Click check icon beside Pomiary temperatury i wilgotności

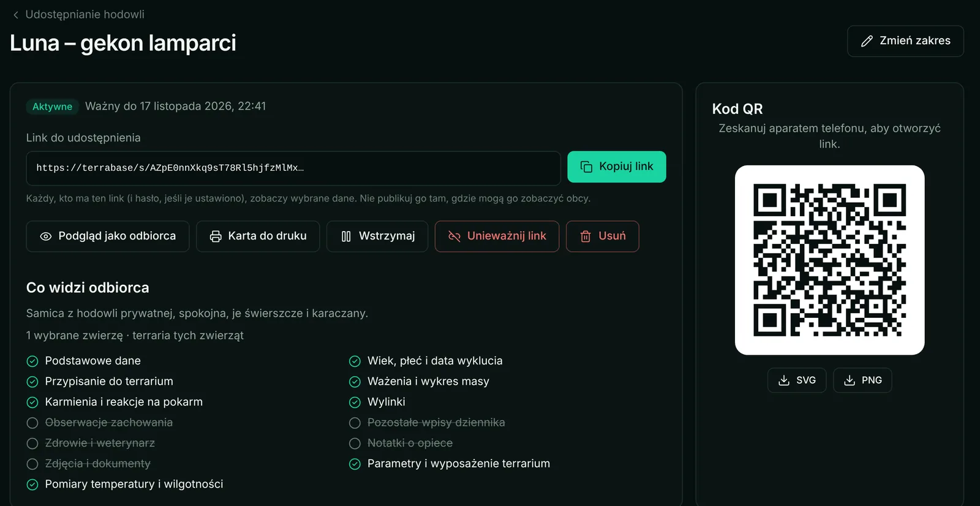click(x=32, y=485)
